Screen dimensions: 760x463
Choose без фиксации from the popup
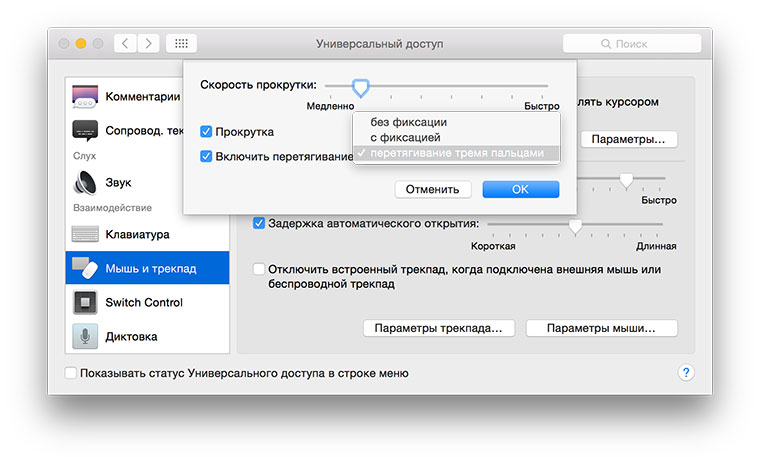click(457, 122)
